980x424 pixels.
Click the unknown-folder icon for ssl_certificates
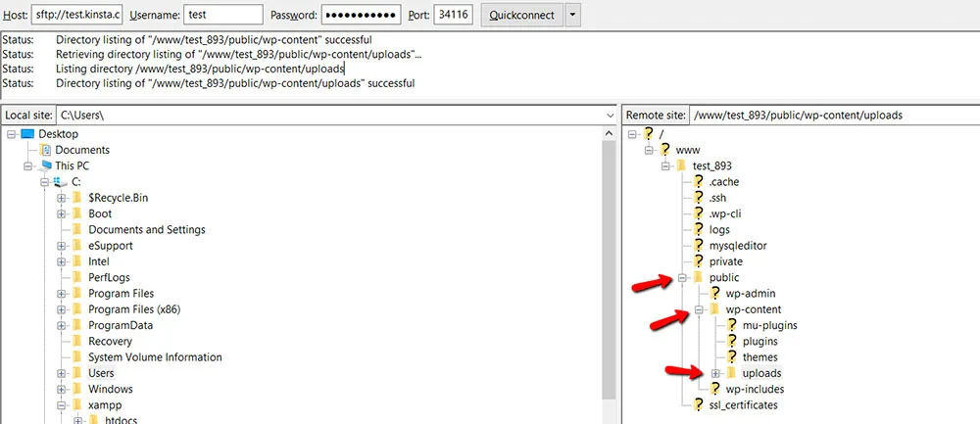point(698,404)
